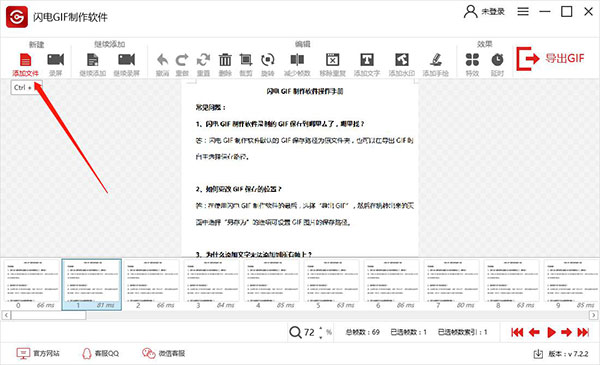Delete frame with the trash 删除 icon
This screenshot has height=365, width=600.
(225, 60)
